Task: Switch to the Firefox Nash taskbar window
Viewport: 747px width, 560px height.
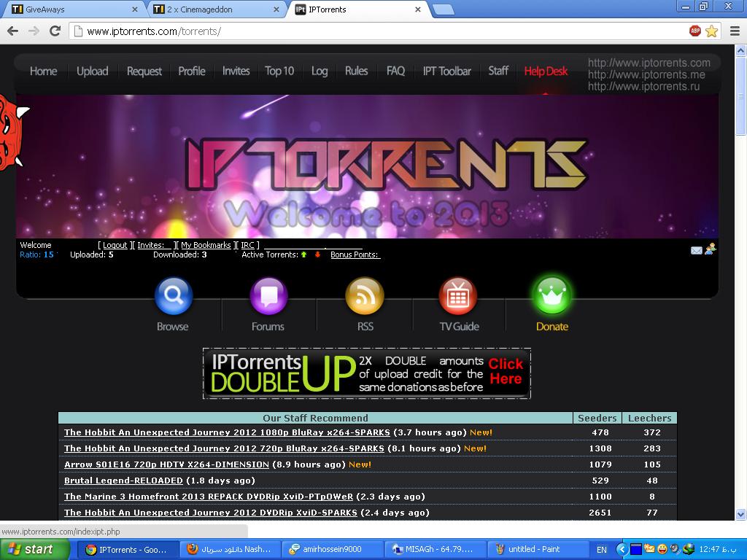Action: 230,550
